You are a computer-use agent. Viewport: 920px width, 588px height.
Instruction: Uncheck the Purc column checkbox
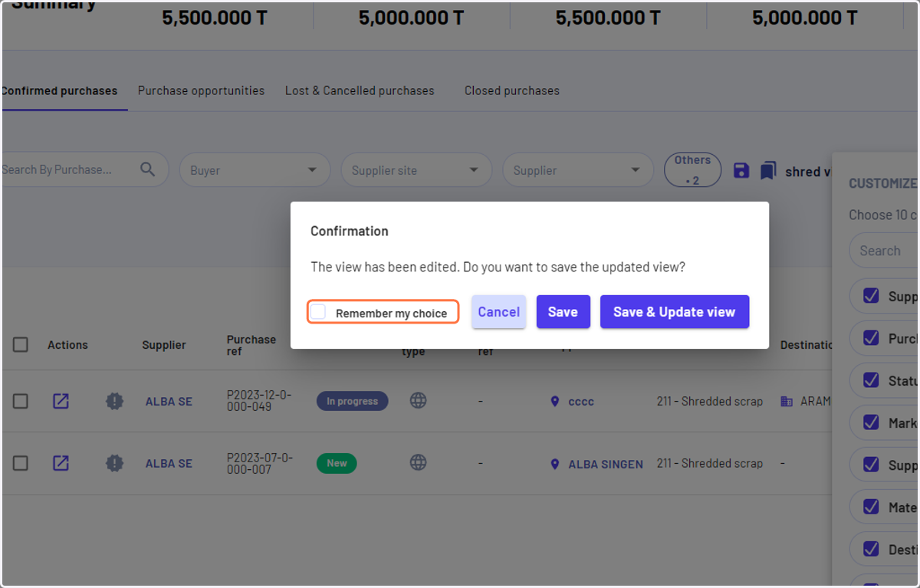click(x=871, y=337)
